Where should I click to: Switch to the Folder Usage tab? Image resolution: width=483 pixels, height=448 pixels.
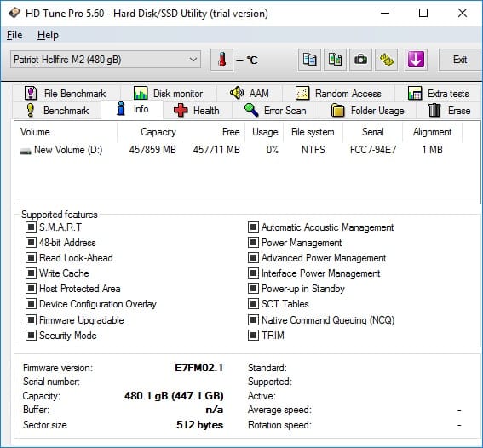point(367,111)
